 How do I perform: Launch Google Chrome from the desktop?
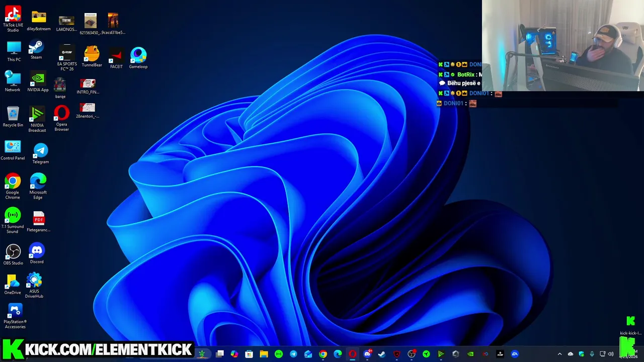(13, 186)
